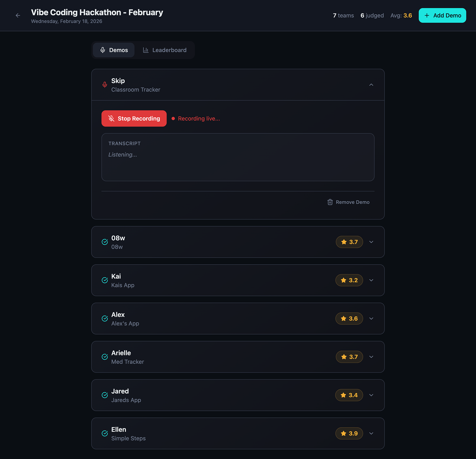Select the Demos tab
Image resolution: width=476 pixels, height=459 pixels.
[x=114, y=50]
